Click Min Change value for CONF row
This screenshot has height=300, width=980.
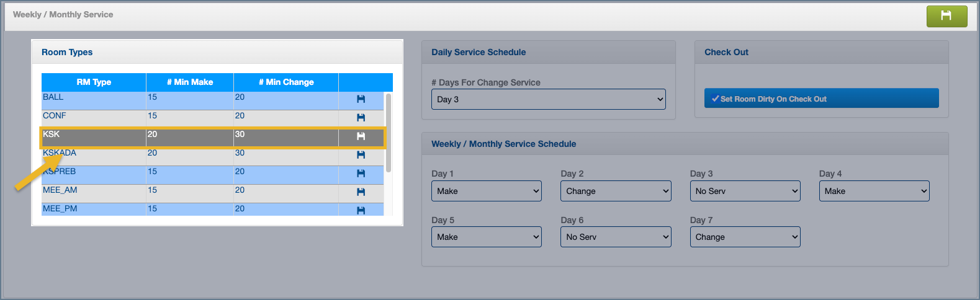pyautogui.click(x=240, y=116)
